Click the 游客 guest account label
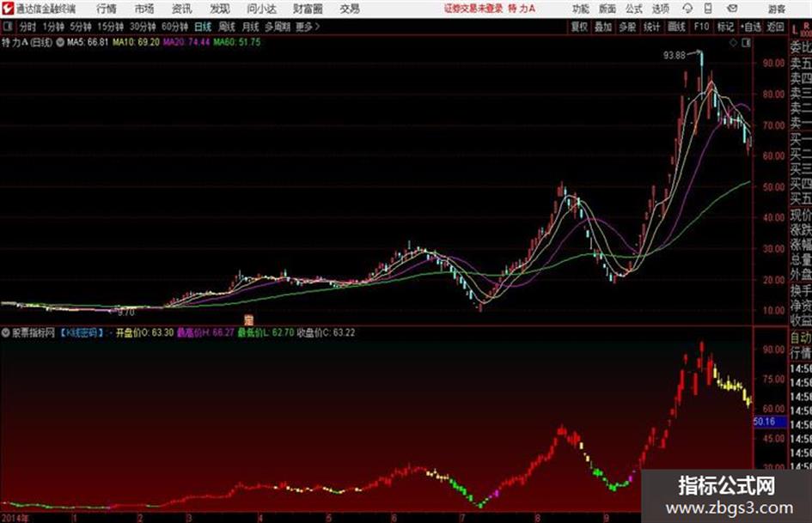Screen dimensions: 812x523 click(777, 9)
